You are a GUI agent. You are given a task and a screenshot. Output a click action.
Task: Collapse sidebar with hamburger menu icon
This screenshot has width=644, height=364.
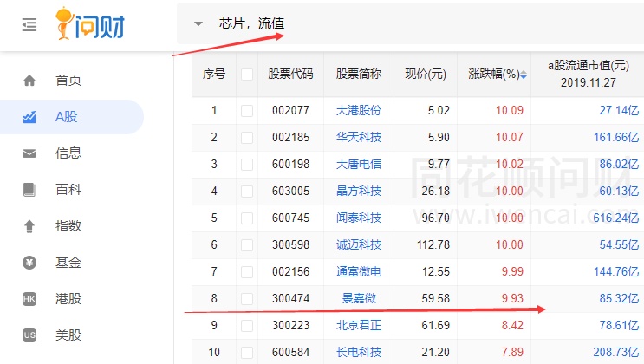tap(29, 25)
